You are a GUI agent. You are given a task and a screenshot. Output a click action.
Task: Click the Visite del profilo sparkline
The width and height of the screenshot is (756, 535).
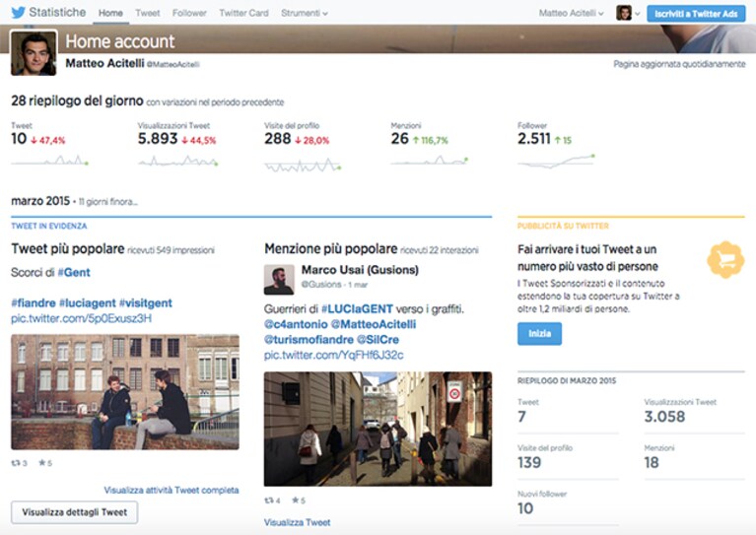pyautogui.click(x=303, y=166)
